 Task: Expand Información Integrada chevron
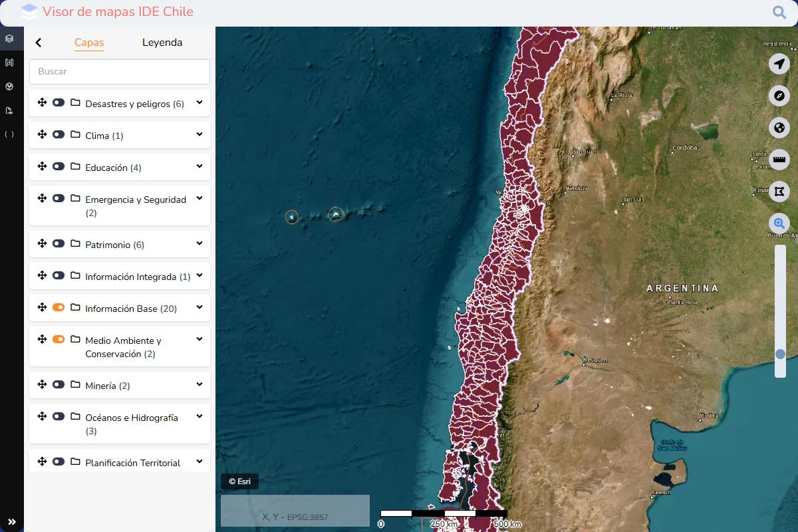199,275
